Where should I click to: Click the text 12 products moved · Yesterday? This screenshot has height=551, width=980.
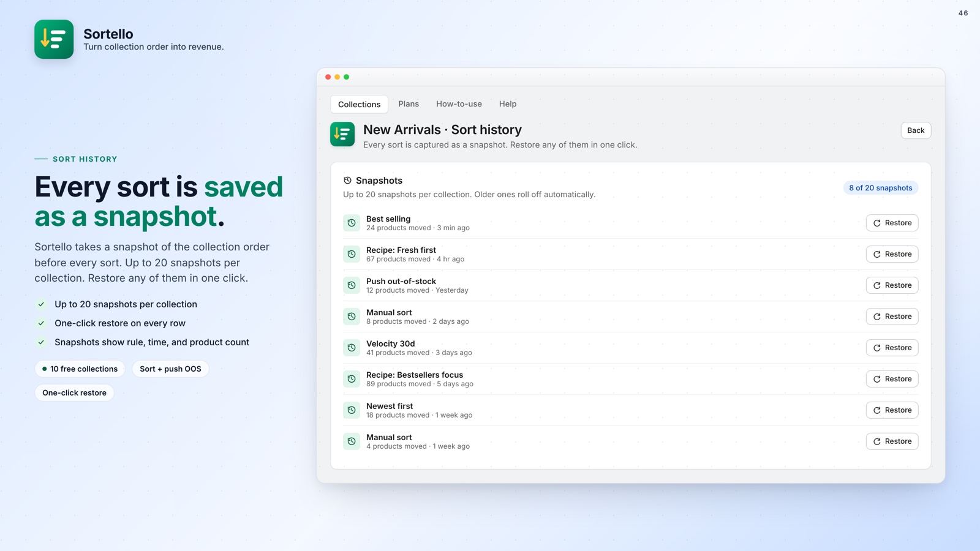(x=417, y=290)
